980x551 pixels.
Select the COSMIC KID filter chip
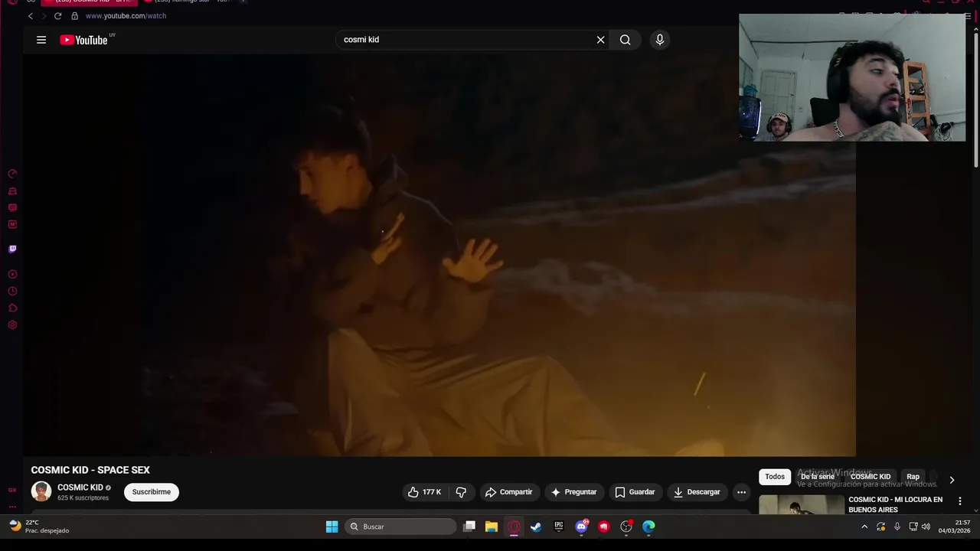[871, 477]
